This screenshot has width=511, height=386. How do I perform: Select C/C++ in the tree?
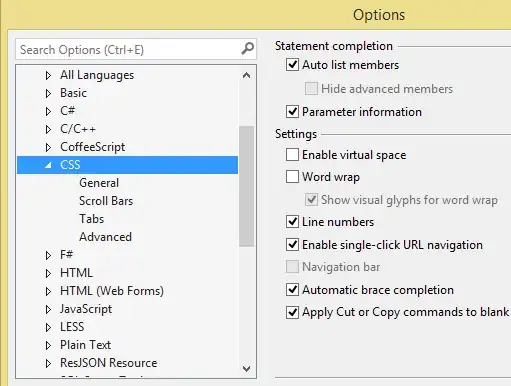78,129
